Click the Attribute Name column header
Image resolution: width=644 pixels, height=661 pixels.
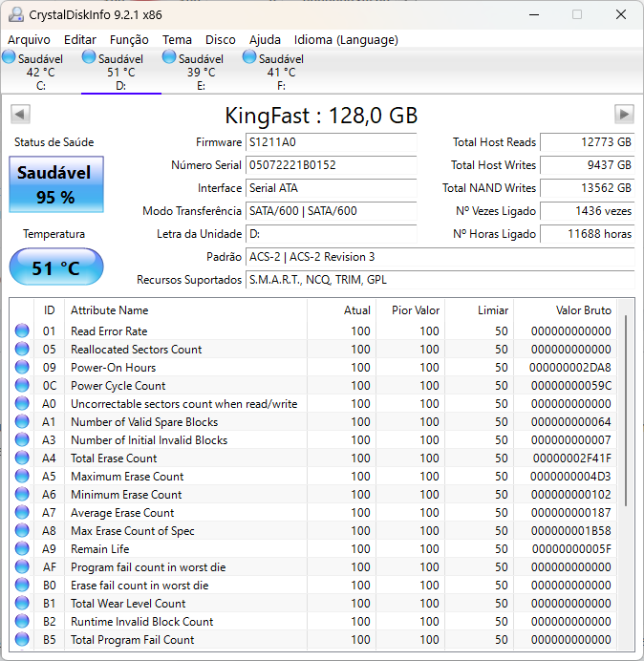pyautogui.click(x=185, y=310)
